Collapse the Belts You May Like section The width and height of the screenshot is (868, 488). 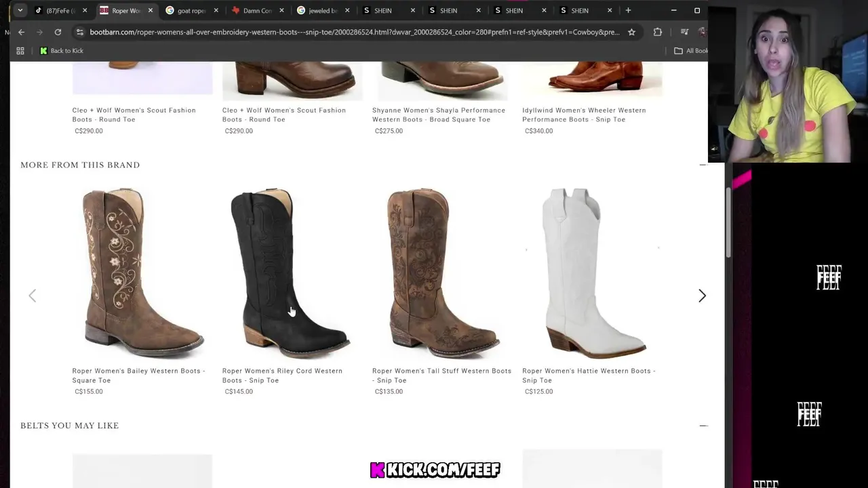pos(703,426)
